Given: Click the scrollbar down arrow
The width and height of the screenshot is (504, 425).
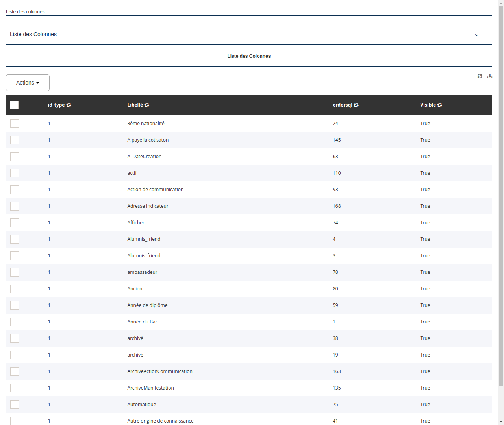Looking at the screenshot, I should click(x=501, y=422).
